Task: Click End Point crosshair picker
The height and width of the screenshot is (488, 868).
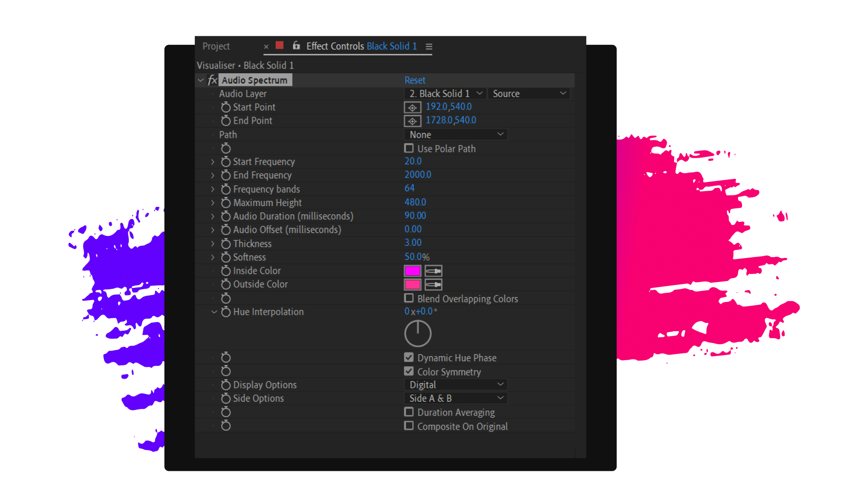Action: 412,121
